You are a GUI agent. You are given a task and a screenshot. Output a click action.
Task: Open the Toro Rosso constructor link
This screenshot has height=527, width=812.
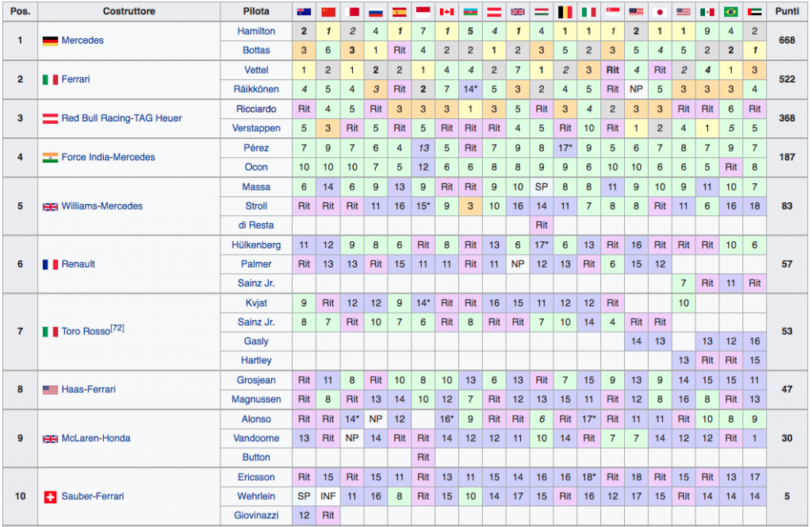pos(86,332)
